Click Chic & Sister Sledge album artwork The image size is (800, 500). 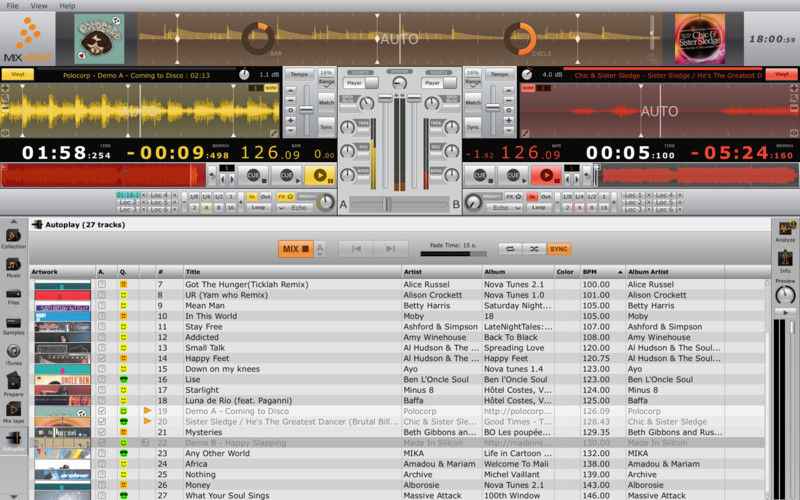(x=700, y=39)
